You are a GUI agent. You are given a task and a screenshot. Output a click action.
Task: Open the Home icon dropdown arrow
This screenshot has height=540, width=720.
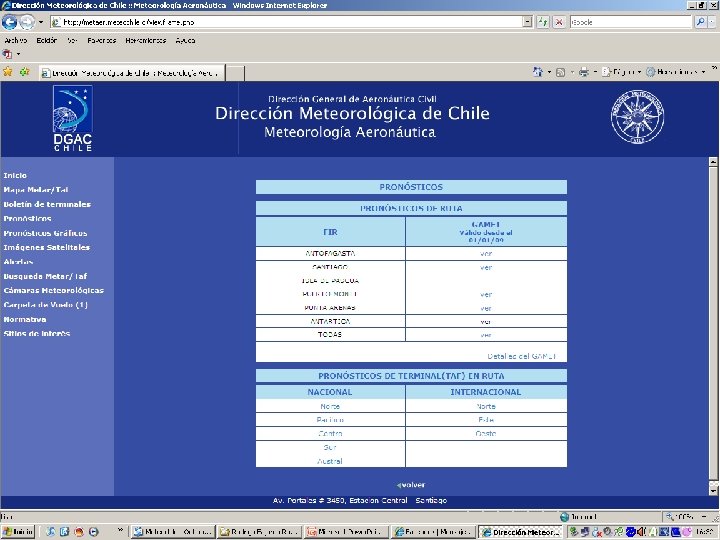[549, 72]
